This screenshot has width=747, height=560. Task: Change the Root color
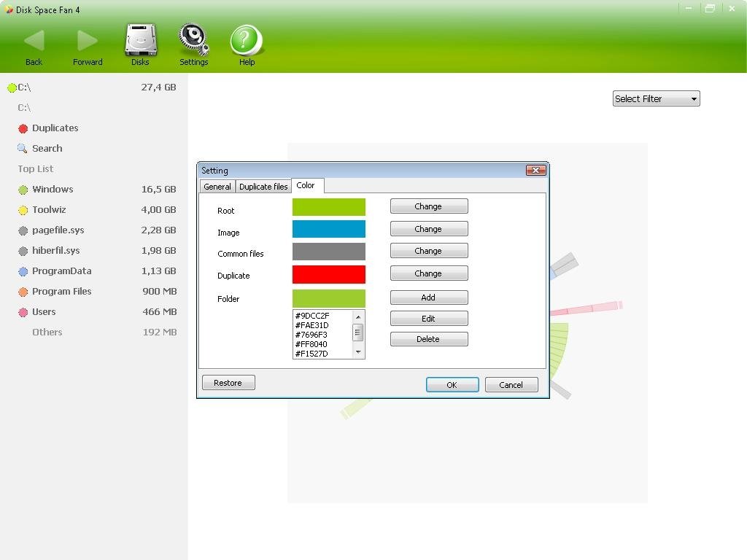pos(429,206)
